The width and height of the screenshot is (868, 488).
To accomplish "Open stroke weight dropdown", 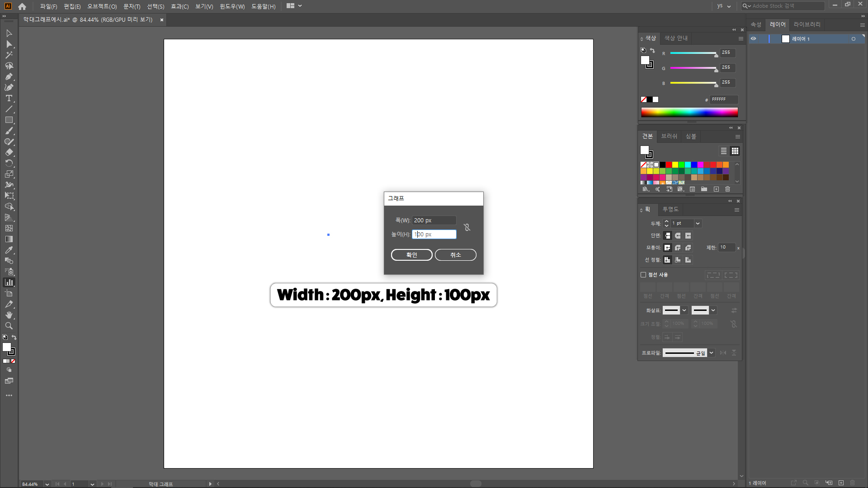I will coord(698,223).
